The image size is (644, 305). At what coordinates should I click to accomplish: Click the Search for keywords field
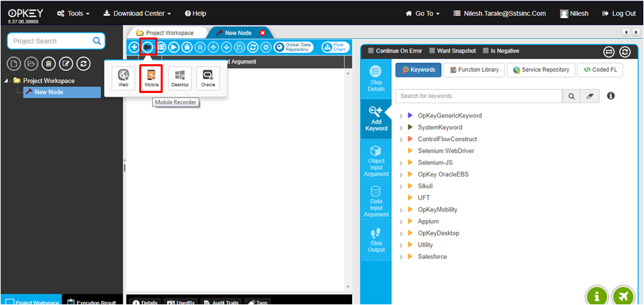pos(479,96)
